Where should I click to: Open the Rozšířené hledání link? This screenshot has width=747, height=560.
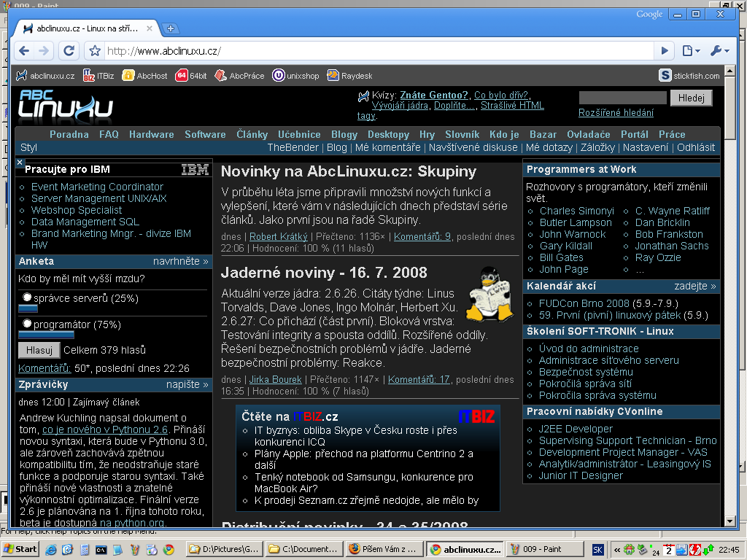[x=616, y=112]
